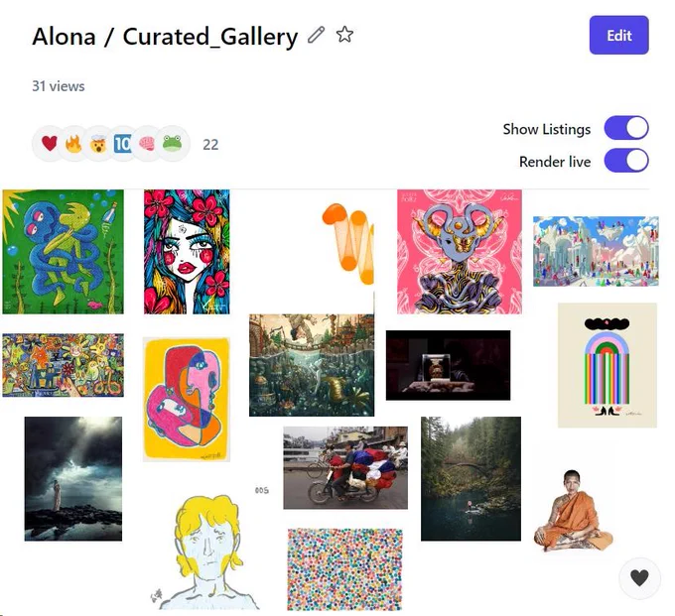Pick the brain reaction emoji
Image resolution: width=675 pixels, height=616 pixels.
tap(147, 144)
